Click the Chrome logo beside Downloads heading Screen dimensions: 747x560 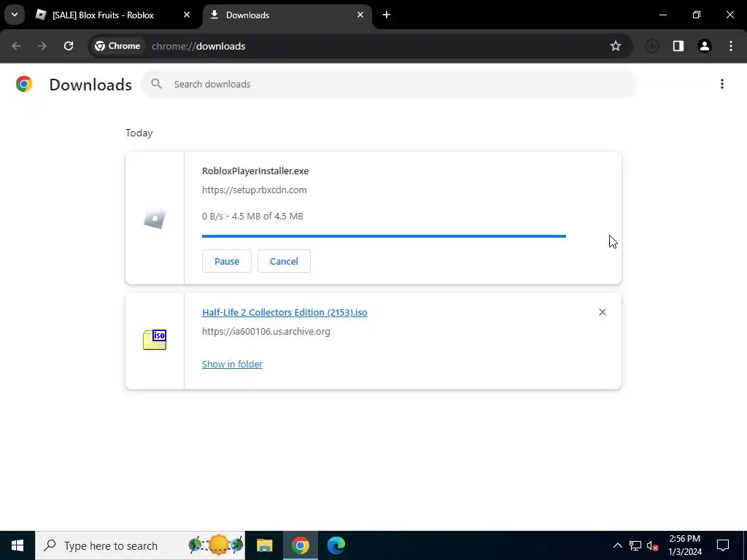[24, 84]
